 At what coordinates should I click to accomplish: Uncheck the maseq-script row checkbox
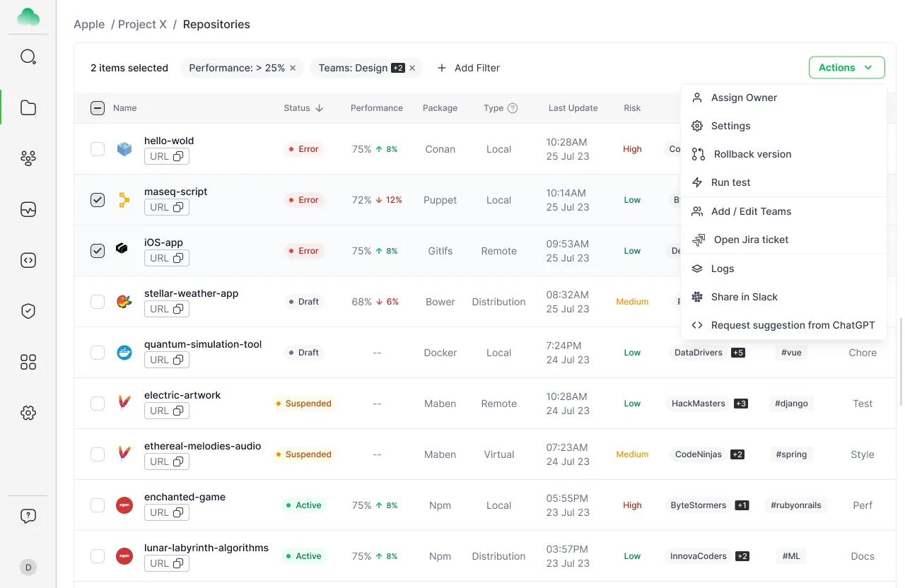[x=98, y=200]
